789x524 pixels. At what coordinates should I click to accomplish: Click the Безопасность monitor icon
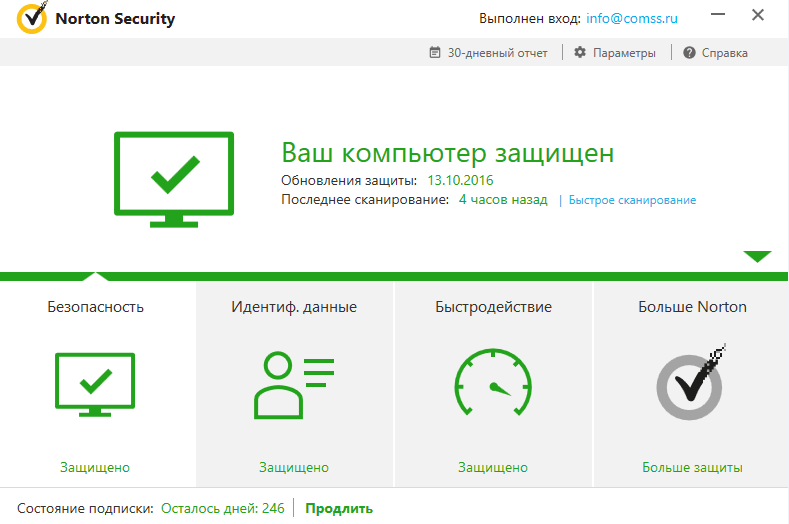(x=95, y=385)
